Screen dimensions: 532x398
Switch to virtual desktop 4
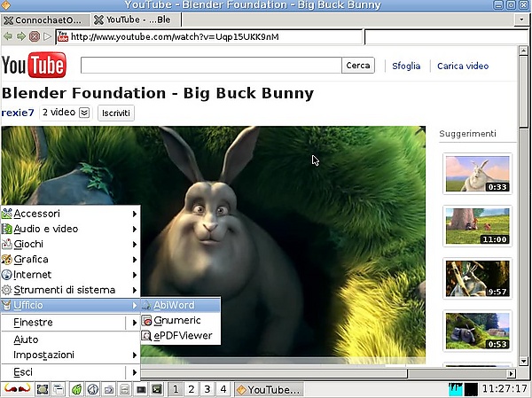[x=223, y=389]
